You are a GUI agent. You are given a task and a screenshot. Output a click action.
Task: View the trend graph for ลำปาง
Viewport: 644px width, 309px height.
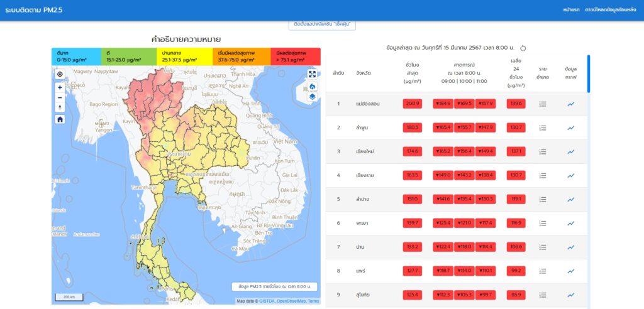[x=570, y=199]
